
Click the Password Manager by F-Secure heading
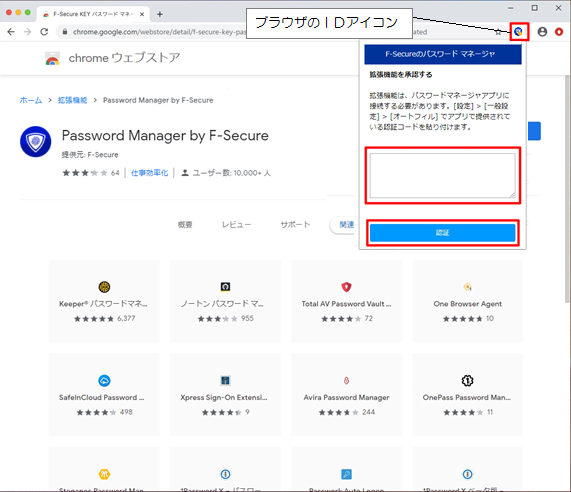[165, 135]
